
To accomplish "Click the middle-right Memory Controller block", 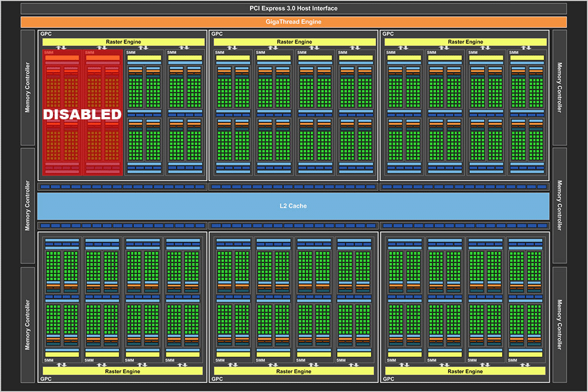I will click(559, 206).
